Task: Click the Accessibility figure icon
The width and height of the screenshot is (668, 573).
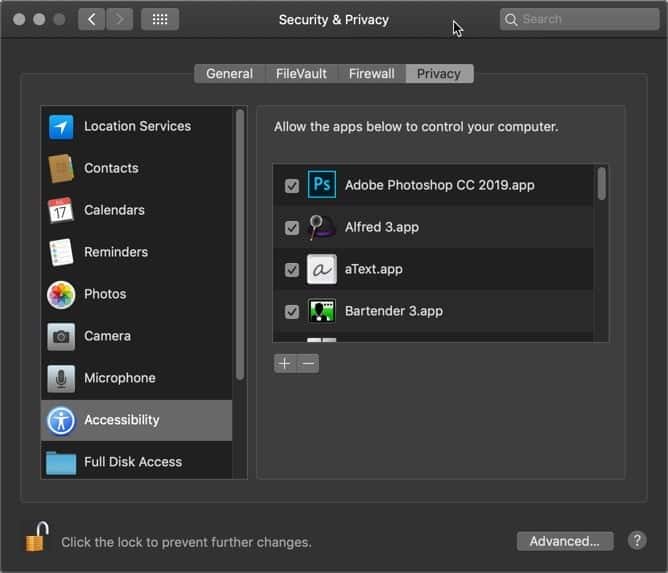Action: coord(61,420)
